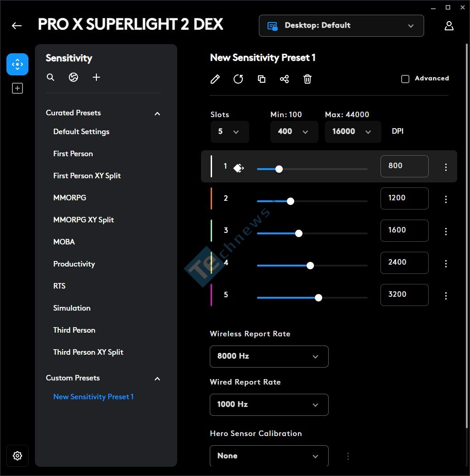Add a new sensitivity preset

(x=96, y=77)
